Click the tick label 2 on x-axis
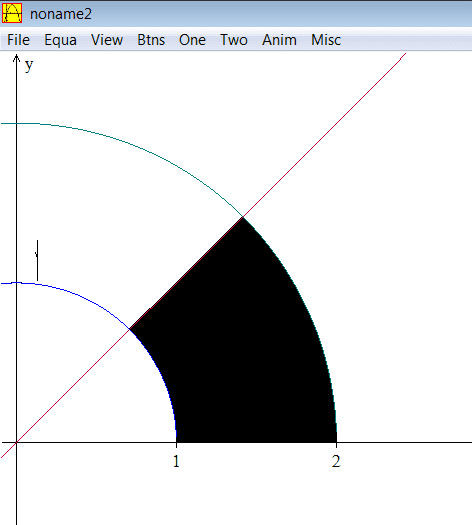 point(336,461)
